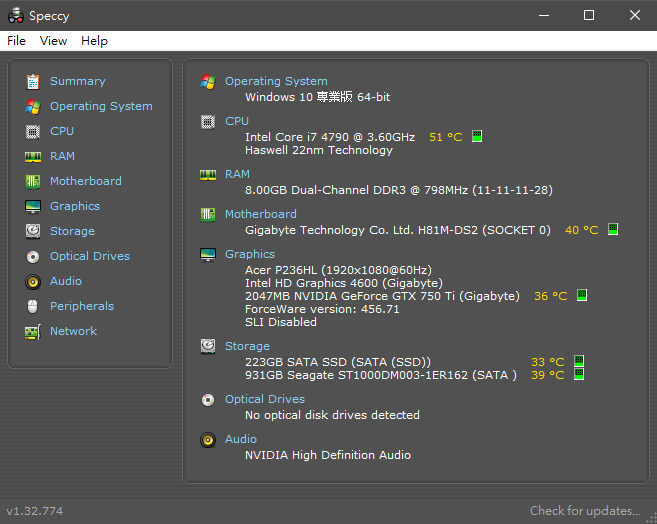Click the Network card icon in sidebar
The width and height of the screenshot is (657, 524).
point(33,332)
